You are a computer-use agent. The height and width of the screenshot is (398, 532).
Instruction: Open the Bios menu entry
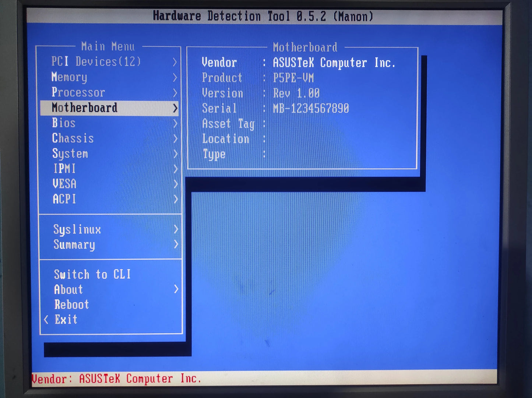[x=109, y=123]
